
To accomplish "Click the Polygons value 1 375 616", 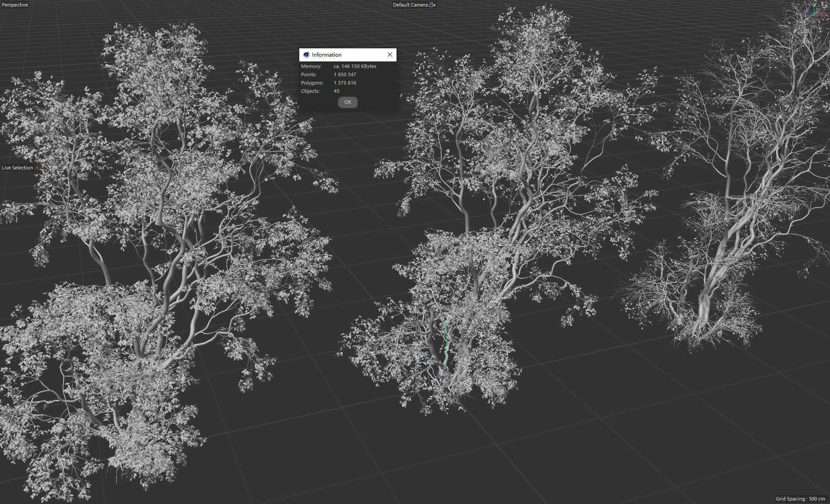I will pos(345,83).
